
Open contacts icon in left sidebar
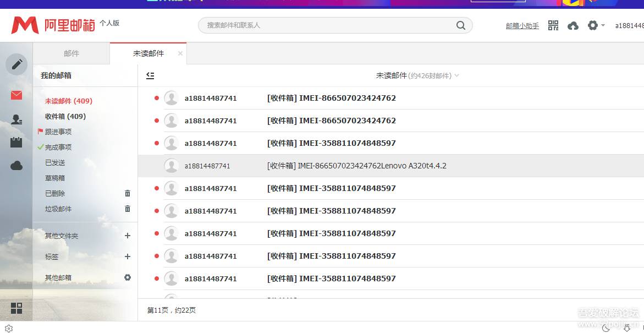(16, 119)
